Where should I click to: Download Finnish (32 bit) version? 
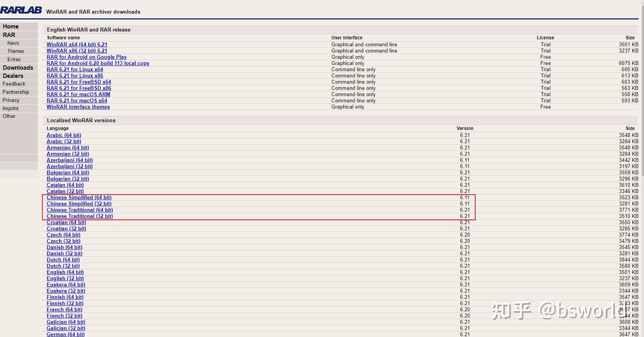coord(65,304)
